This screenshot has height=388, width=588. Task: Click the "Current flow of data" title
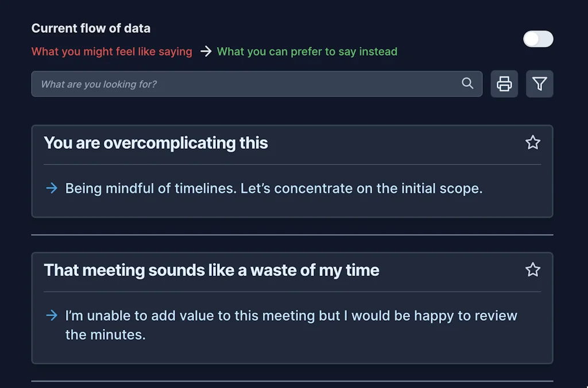coord(91,28)
